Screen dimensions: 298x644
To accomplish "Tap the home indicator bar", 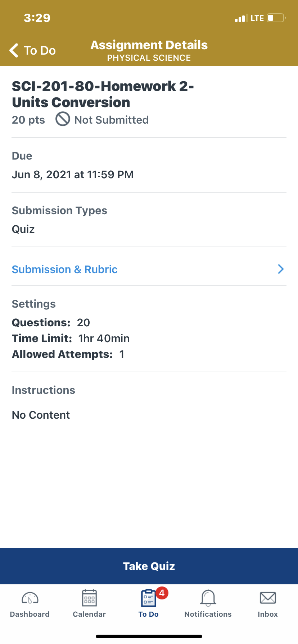I will 149,636.
